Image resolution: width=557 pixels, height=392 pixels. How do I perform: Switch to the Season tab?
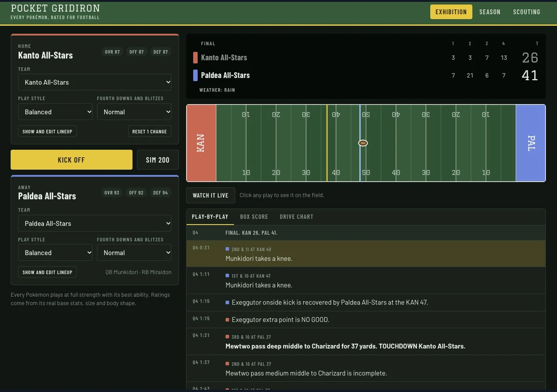click(490, 12)
